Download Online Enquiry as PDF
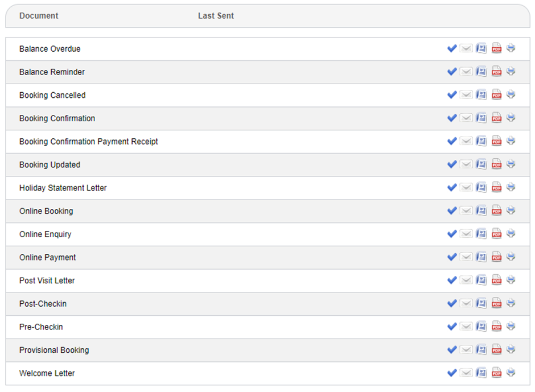Viewport: 535px width, 392px height. [x=496, y=234]
